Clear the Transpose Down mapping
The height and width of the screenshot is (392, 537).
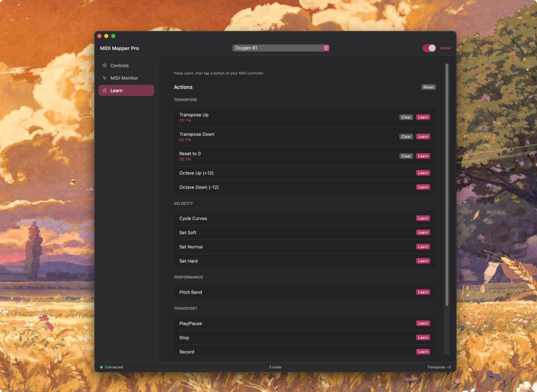point(406,137)
